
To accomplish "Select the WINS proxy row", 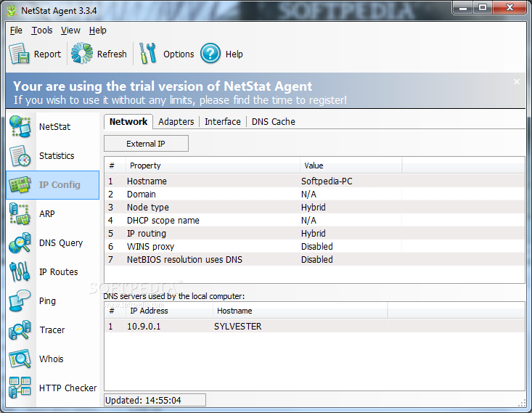I will point(314,246).
